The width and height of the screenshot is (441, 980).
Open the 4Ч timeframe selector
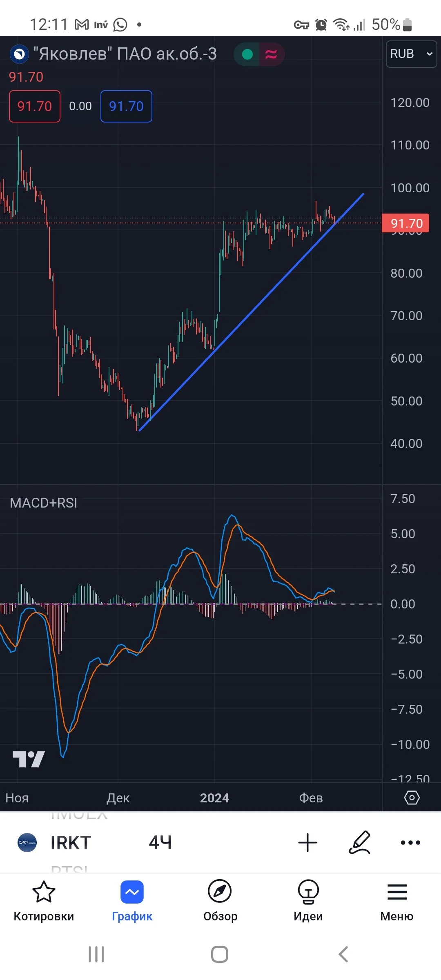click(x=160, y=842)
